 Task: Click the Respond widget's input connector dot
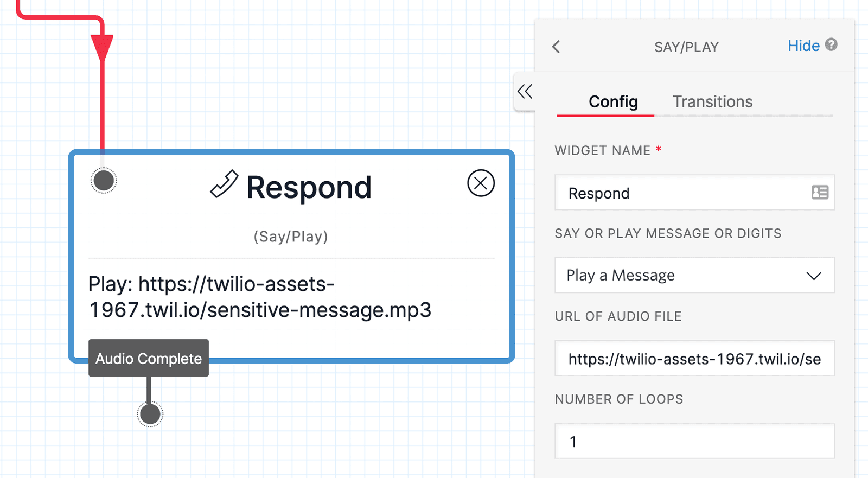104,181
